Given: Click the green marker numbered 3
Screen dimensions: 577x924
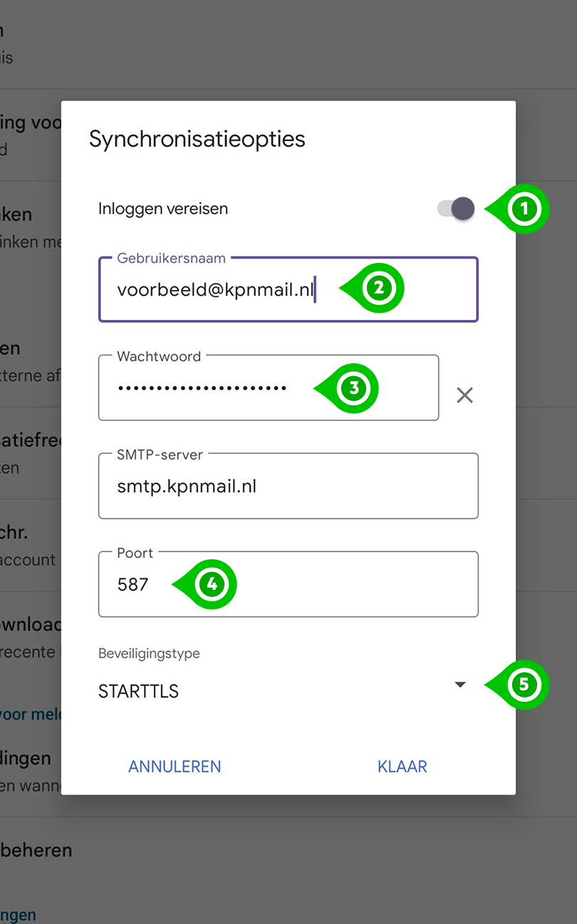Looking at the screenshot, I should pos(354,388).
